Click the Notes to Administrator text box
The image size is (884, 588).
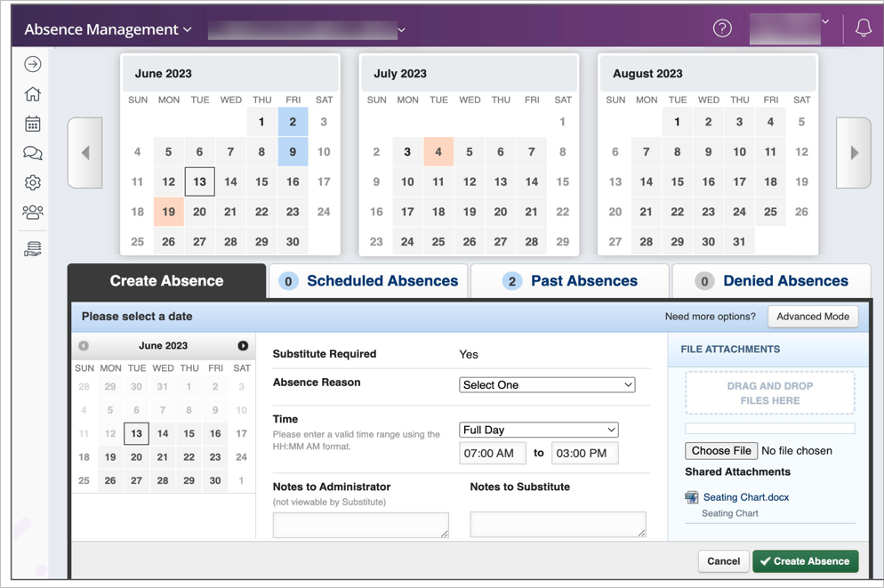(x=360, y=525)
